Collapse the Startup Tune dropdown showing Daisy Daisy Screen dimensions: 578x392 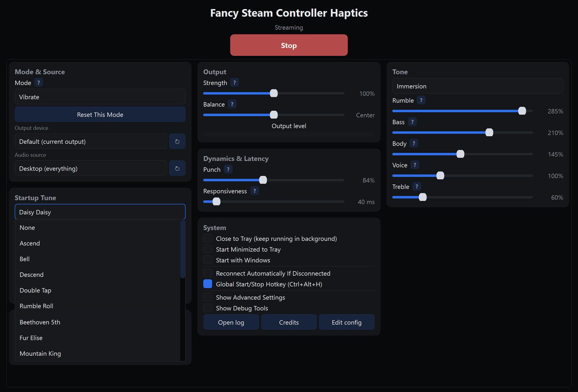pos(100,212)
